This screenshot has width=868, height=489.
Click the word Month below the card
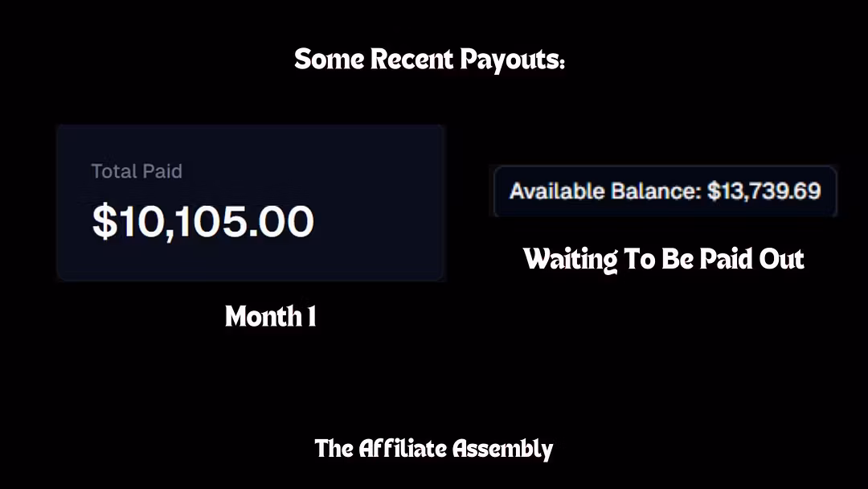click(263, 316)
